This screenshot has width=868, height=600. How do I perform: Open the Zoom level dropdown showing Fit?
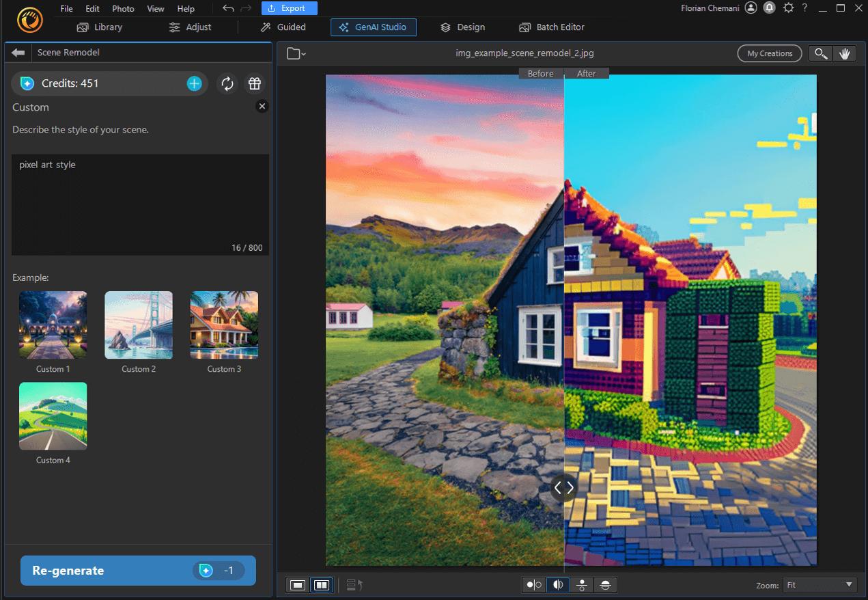[x=820, y=584]
